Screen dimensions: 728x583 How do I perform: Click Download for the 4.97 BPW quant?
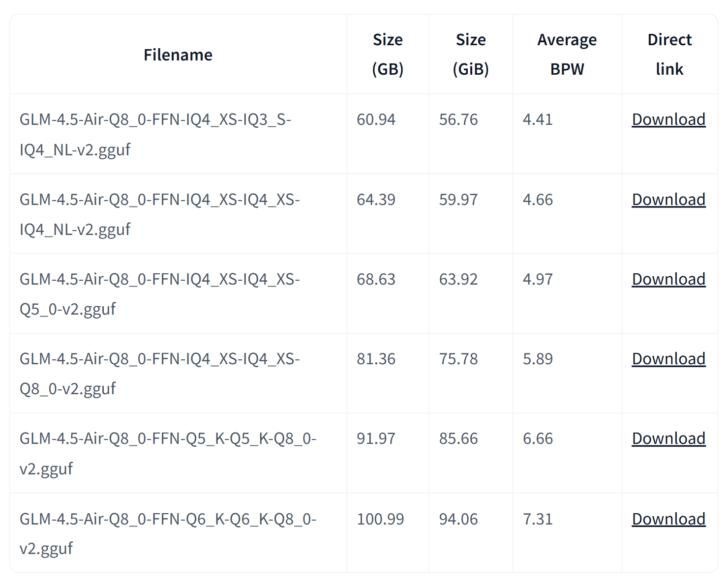tap(668, 279)
